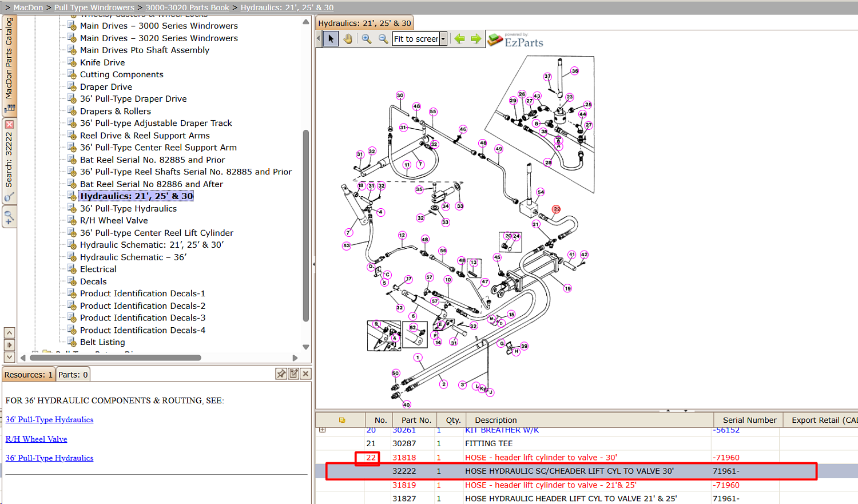Image resolution: width=858 pixels, height=504 pixels.
Task: Go to previous page with green left arrow
Action: [x=459, y=39]
